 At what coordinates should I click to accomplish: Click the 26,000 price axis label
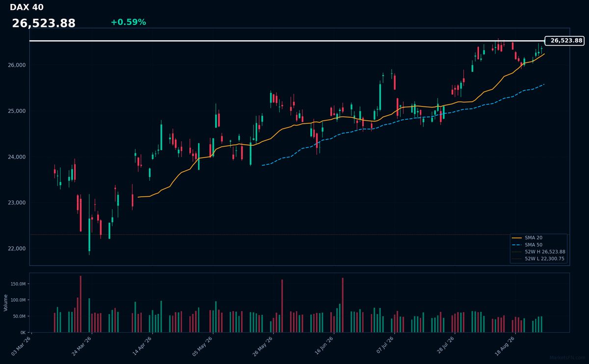pos(17,65)
